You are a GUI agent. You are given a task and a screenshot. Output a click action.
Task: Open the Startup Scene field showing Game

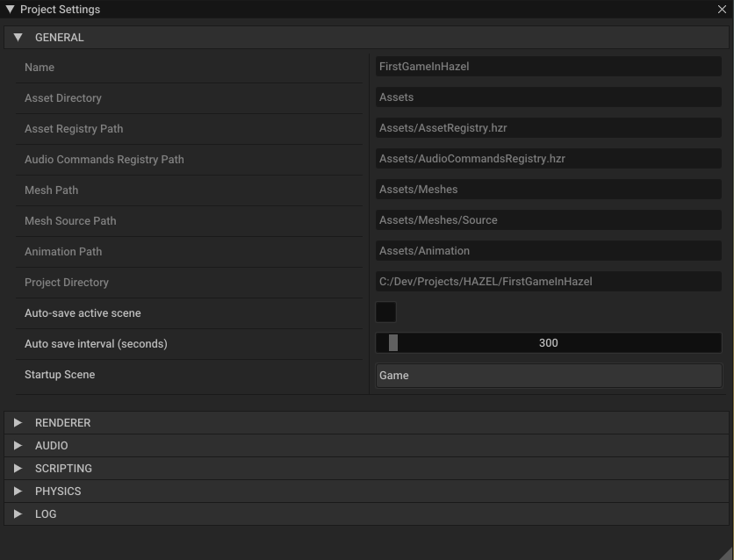tap(548, 376)
